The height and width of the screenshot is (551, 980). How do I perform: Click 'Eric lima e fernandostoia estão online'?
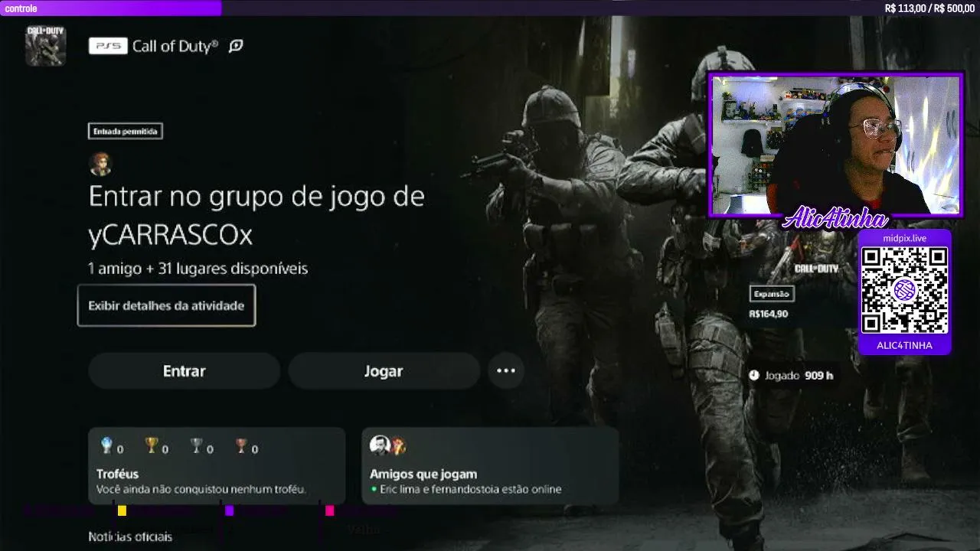(471, 489)
